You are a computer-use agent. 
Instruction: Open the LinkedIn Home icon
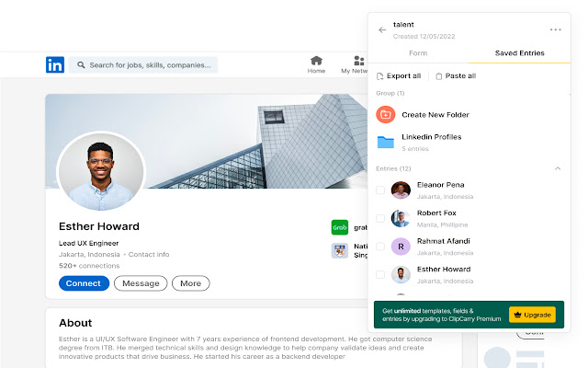click(316, 61)
